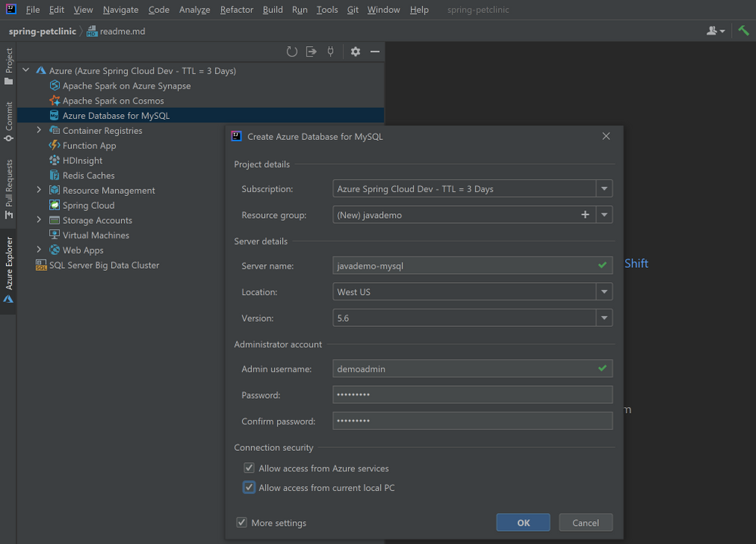The height and width of the screenshot is (544, 756).
Task: Click spring-petclinic in the breadcrumb
Action: (x=42, y=31)
